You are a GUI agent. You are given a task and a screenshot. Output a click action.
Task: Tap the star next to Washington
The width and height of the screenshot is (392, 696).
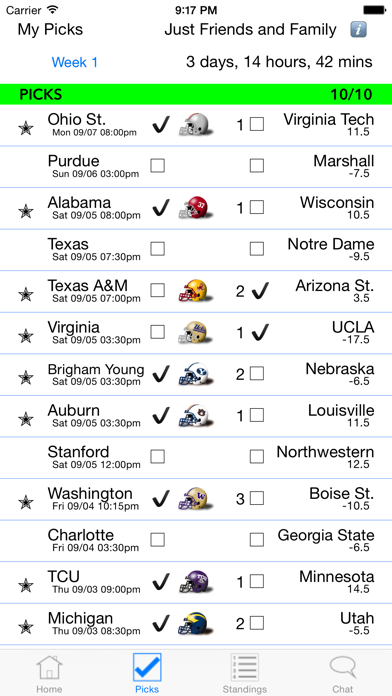[26, 502]
